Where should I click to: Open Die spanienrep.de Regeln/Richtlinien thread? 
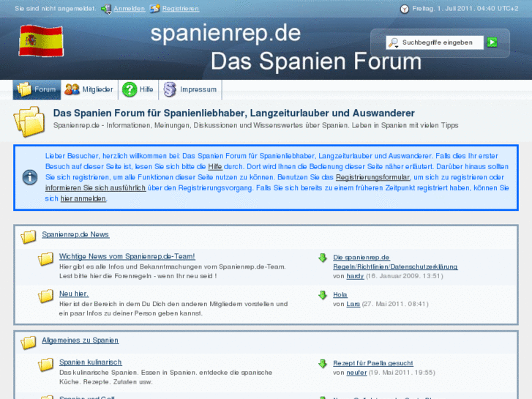(395, 262)
